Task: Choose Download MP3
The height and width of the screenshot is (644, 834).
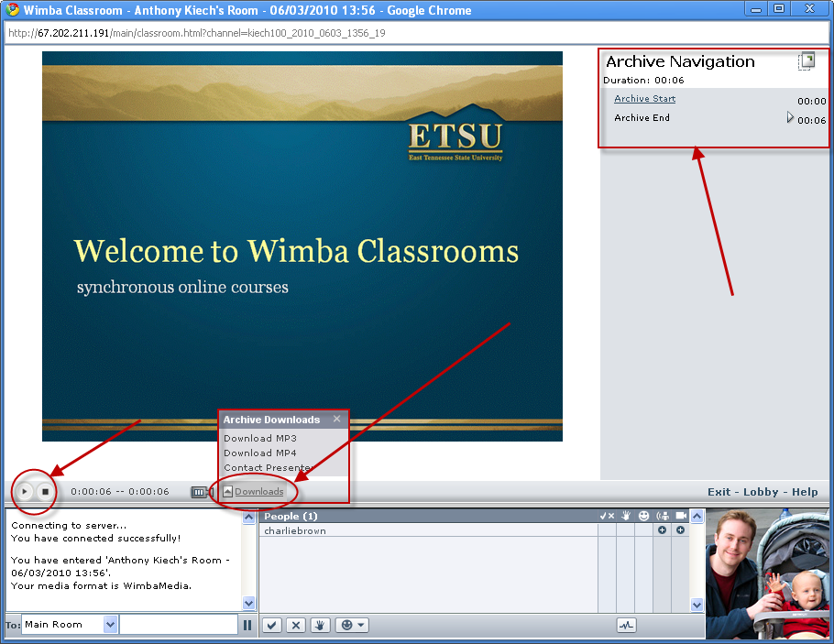Action: click(260, 438)
